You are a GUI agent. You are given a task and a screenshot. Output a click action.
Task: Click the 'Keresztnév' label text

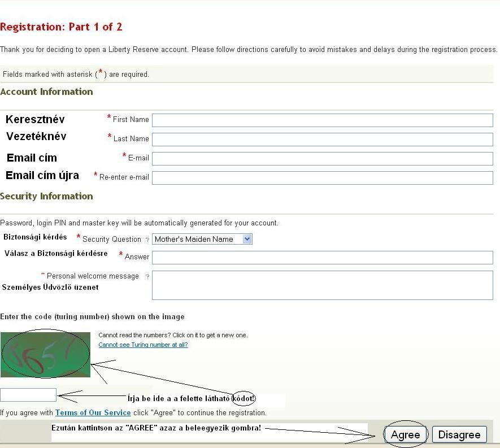coord(35,120)
